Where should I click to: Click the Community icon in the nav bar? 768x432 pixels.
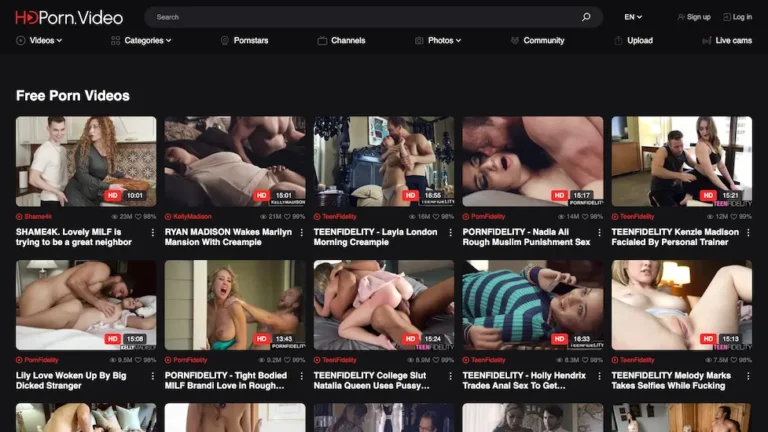coord(514,41)
